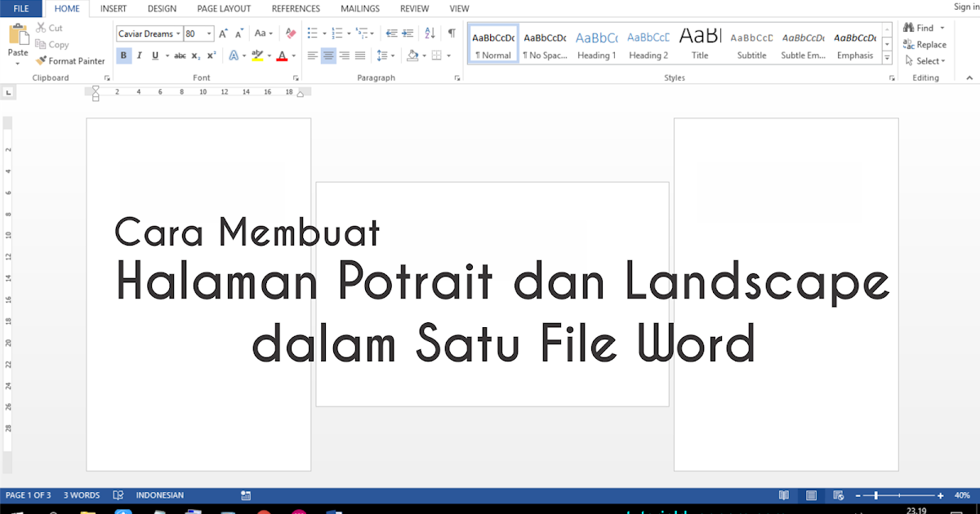The image size is (980, 514).
Task: Apply the Title style
Action: pos(700,45)
